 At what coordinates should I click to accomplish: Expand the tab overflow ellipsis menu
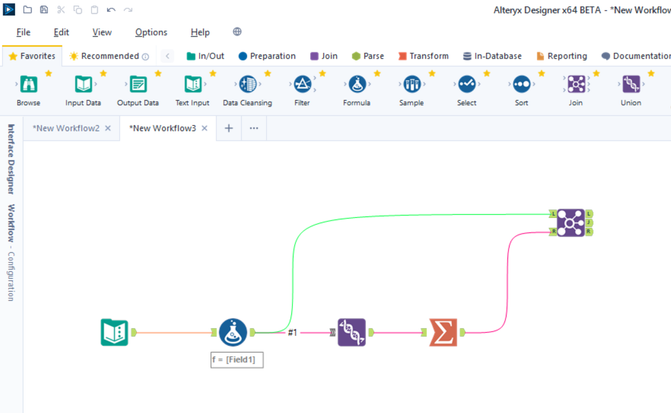pyautogui.click(x=254, y=128)
